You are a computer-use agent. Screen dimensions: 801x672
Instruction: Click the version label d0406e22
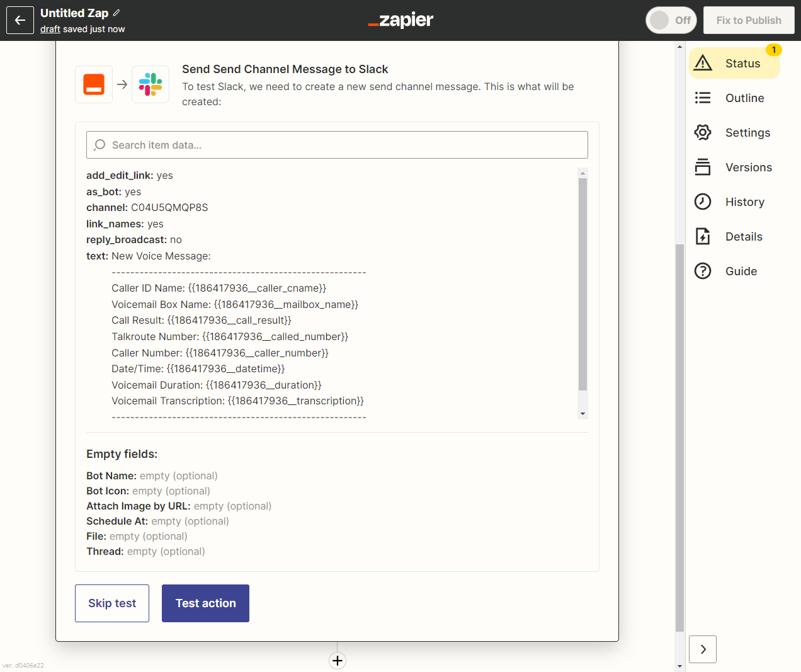coord(23,666)
